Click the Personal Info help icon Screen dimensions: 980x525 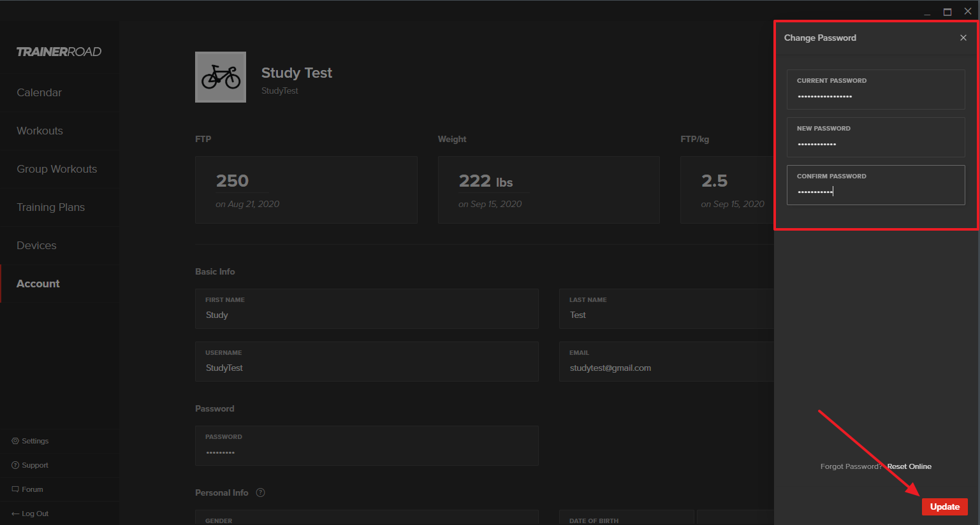point(260,493)
